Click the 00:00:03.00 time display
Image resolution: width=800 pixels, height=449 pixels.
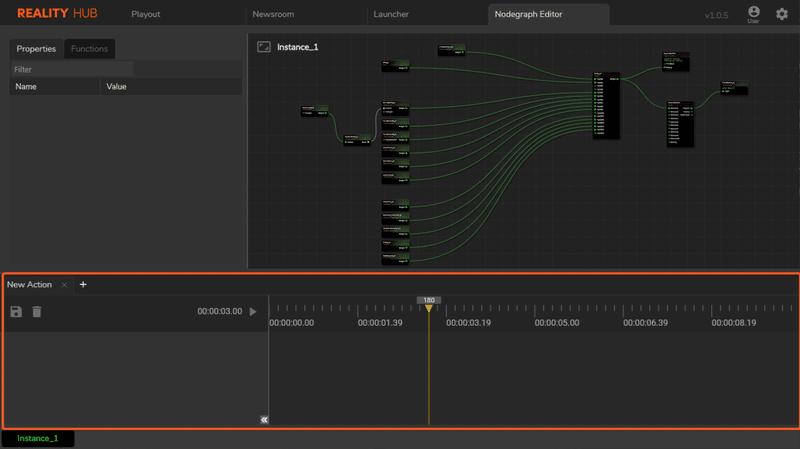coord(220,311)
